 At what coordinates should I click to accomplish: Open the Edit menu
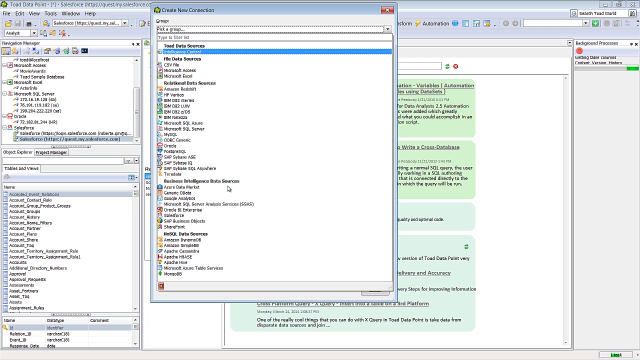[20, 13]
